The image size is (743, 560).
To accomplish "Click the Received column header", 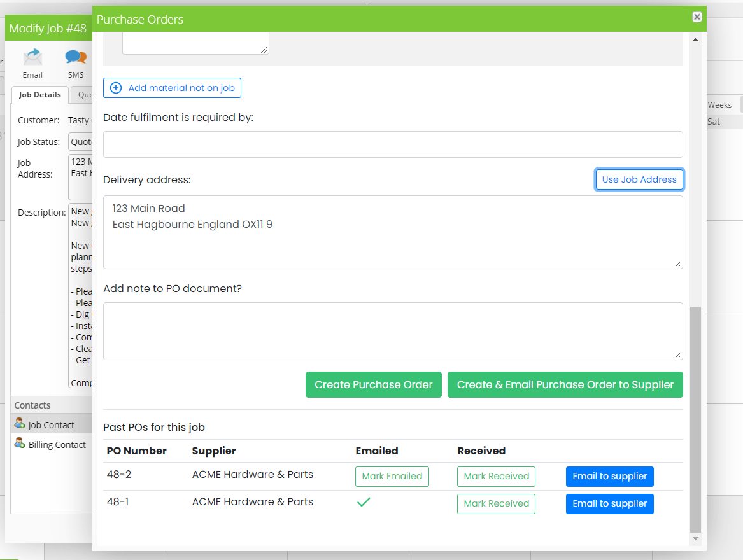I will click(481, 451).
